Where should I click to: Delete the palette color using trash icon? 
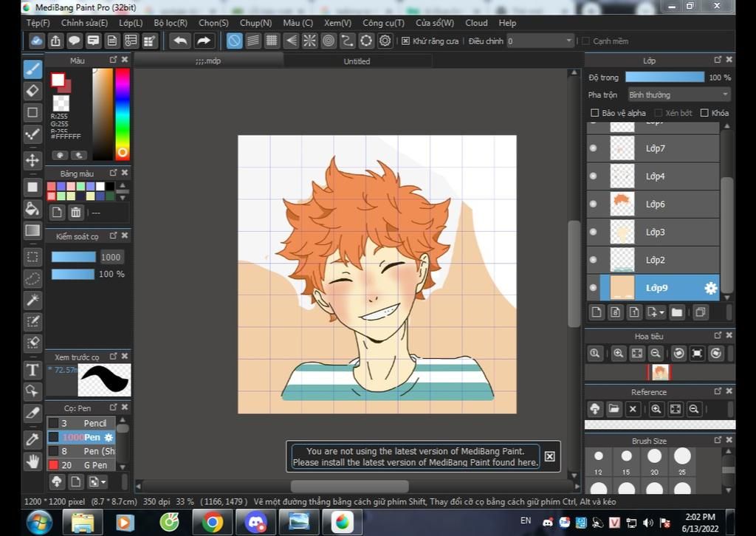pyautogui.click(x=76, y=212)
